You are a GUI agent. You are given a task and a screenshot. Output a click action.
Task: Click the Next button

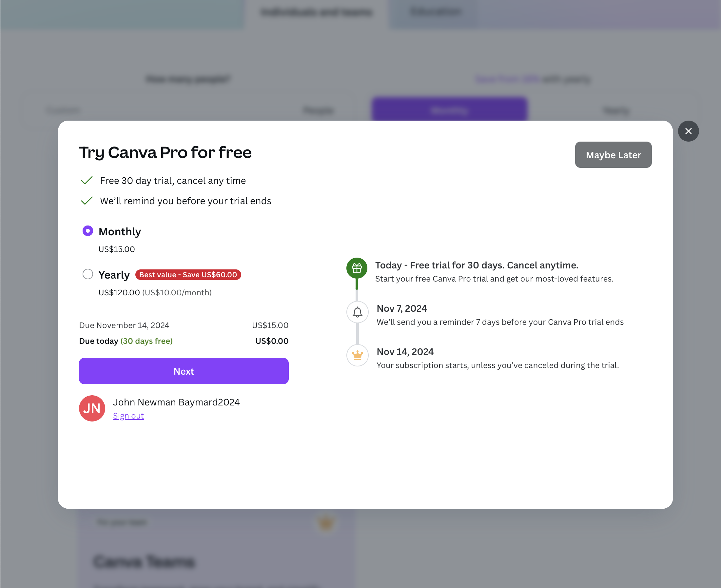pyautogui.click(x=184, y=371)
